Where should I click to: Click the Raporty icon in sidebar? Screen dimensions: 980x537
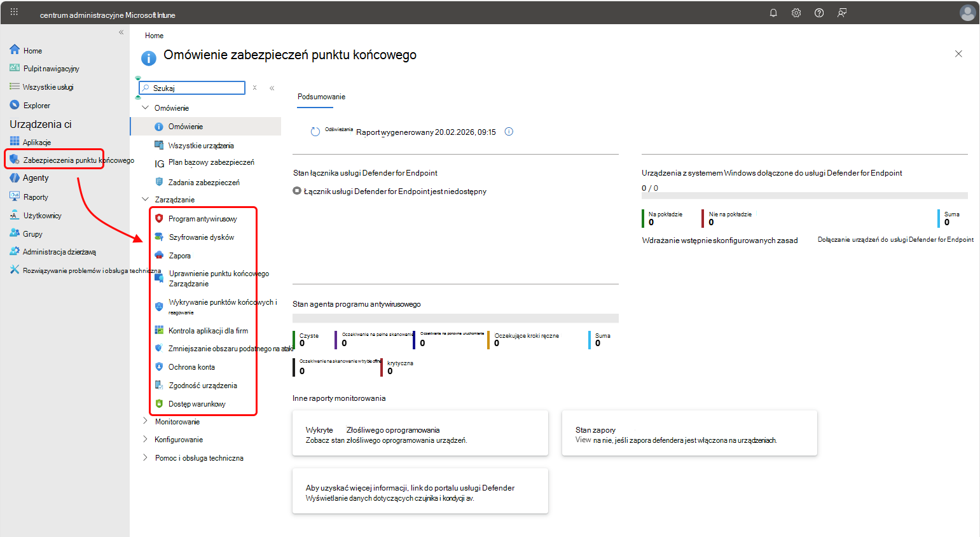pyautogui.click(x=15, y=197)
